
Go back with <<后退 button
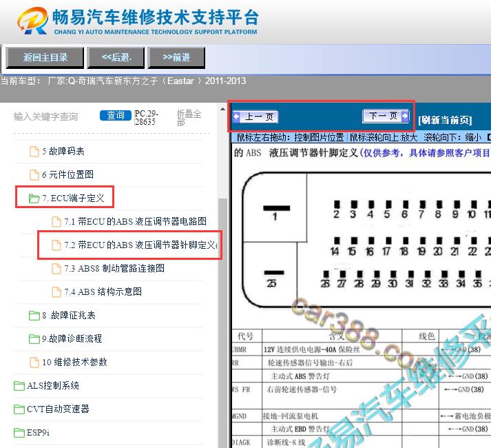coord(116,58)
